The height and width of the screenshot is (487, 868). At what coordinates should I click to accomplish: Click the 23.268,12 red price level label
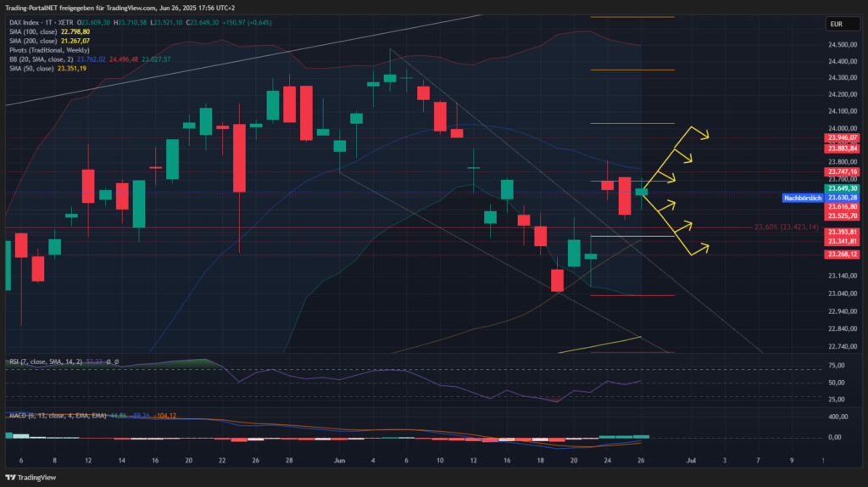click(x=841, y=254)
